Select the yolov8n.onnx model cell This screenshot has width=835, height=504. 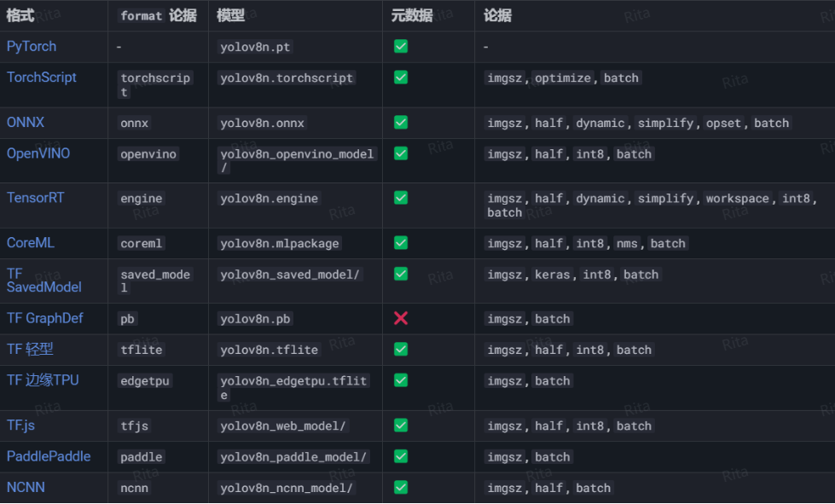tap(262, 123)
